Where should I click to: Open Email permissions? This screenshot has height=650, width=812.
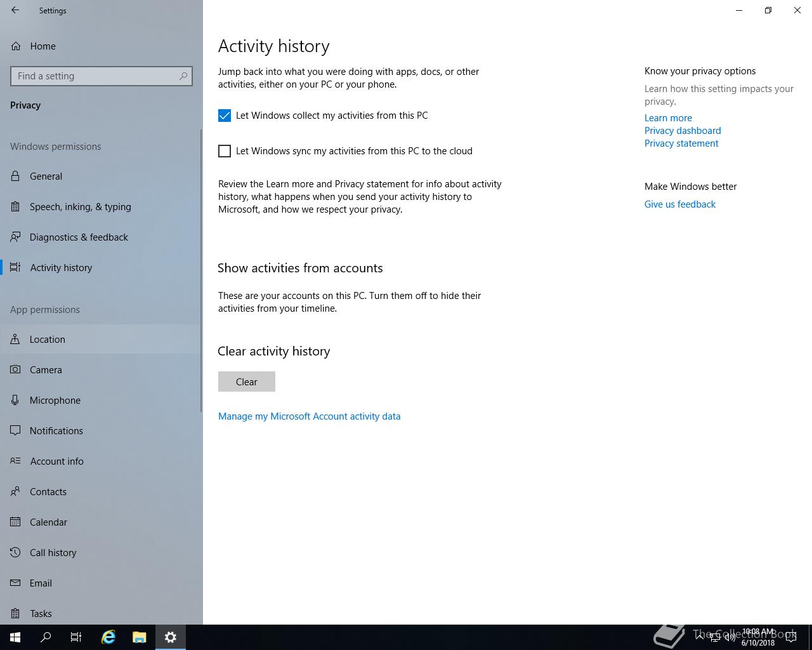[101, 583]
